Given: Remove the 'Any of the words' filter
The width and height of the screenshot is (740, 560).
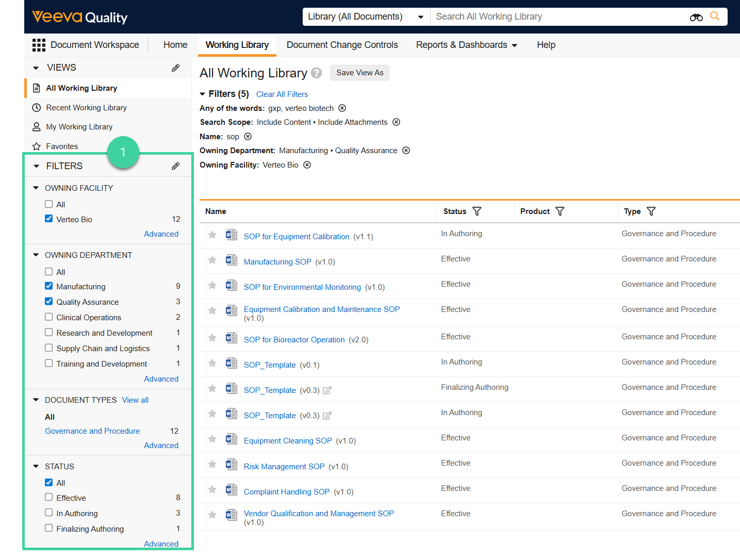Looking at the screenshot, I should coord(342,108).
